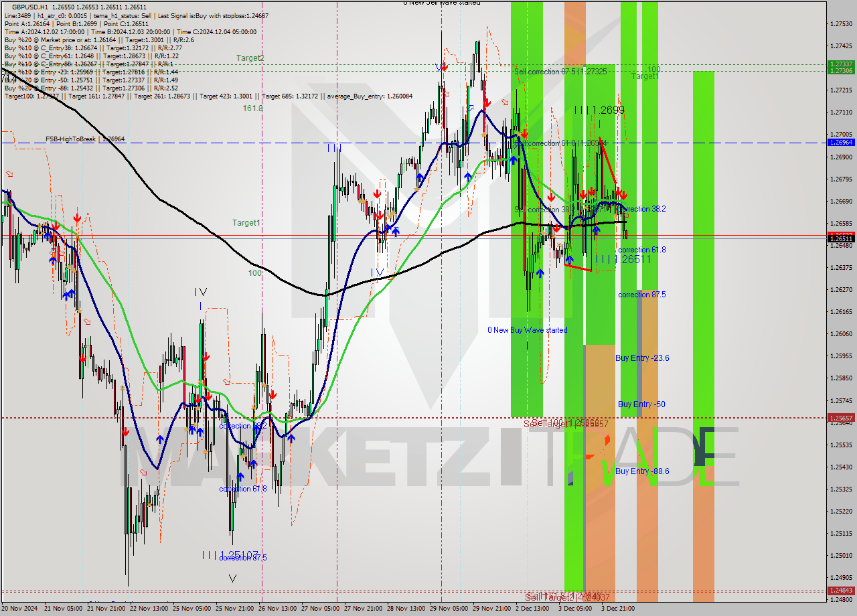Viewport: 857px width, 616px height.
Task: Select the '25 Nov 05:00' time label
Action: (x=192, y=609)
